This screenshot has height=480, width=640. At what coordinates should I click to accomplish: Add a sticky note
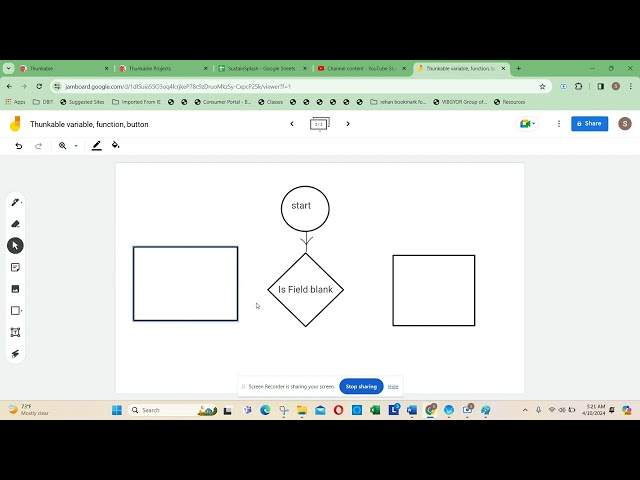click(x=16, y=267)
